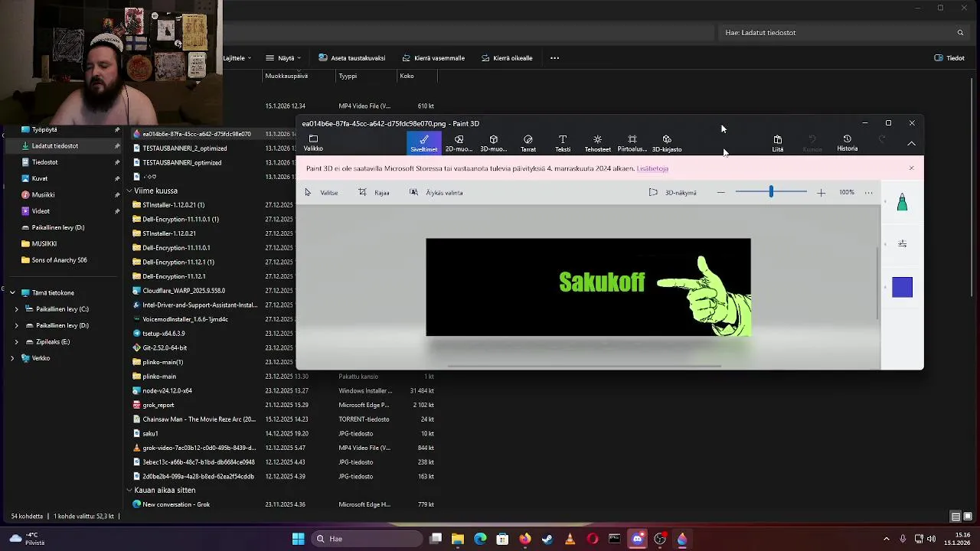
Task: Follow the Lisätietoja link in the banner
Action: coord(652,168)
